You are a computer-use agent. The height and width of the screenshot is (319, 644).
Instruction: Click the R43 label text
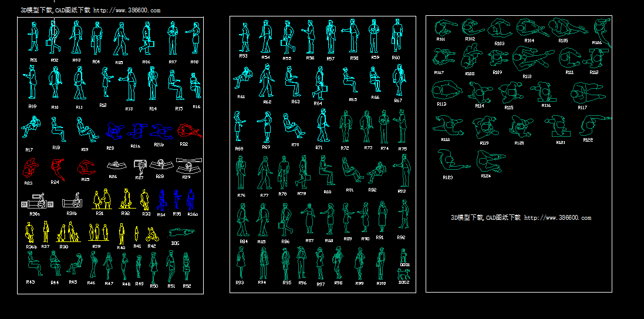(31, 282)
